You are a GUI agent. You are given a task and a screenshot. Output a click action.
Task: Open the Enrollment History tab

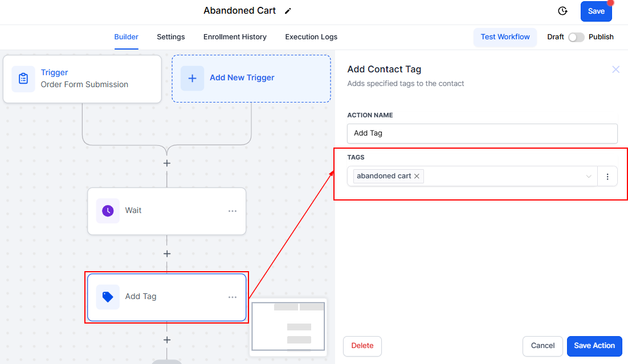tap(235, 37)
